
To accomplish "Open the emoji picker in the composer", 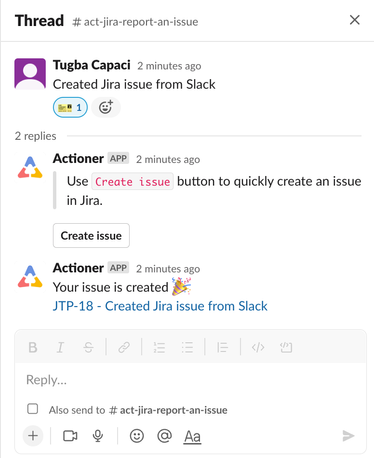I will 137,436.
